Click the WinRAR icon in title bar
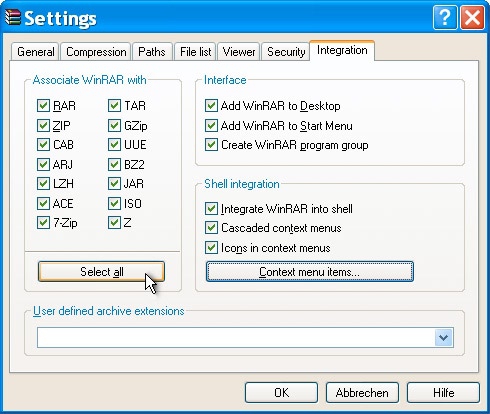The image size is (490, 414). click(x=13, y=17)
